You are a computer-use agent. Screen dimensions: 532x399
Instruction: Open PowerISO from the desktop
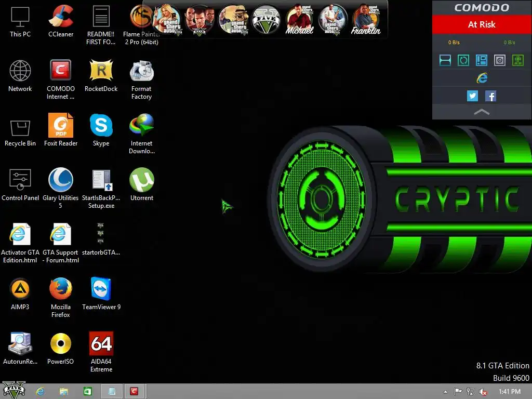coord(61,349)
